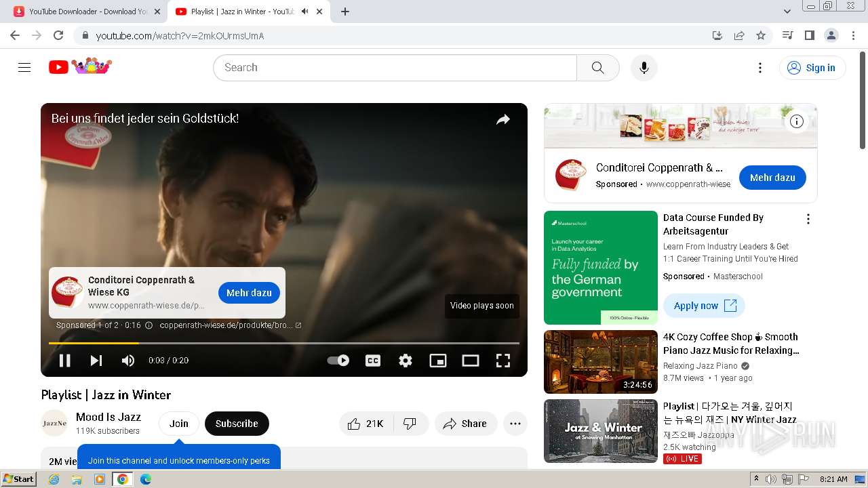Open NY Winter Jazz playlist title
The width and height of the screenshot is (868, 488).
[x=730, y=413]
